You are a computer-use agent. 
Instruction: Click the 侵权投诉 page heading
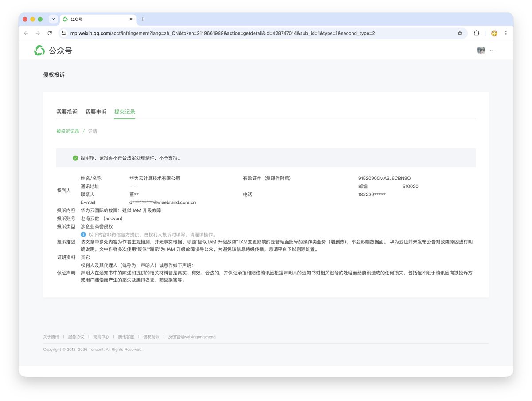[54, 75]
